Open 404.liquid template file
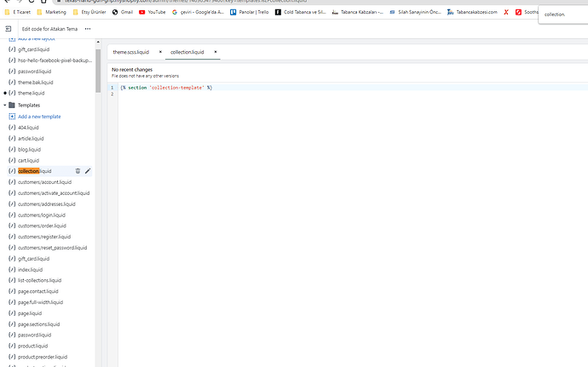The width and height of the screenshot is (588, 367). tap(28, 128)
